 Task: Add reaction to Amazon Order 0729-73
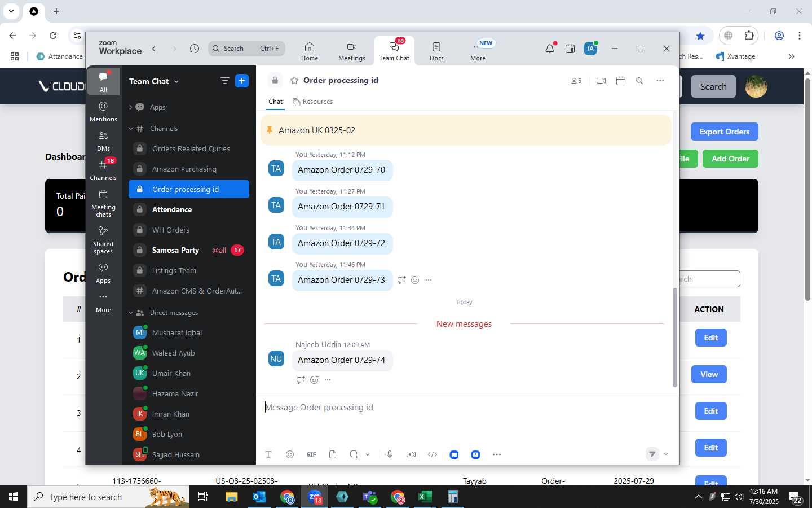click(x=415, y=280)
